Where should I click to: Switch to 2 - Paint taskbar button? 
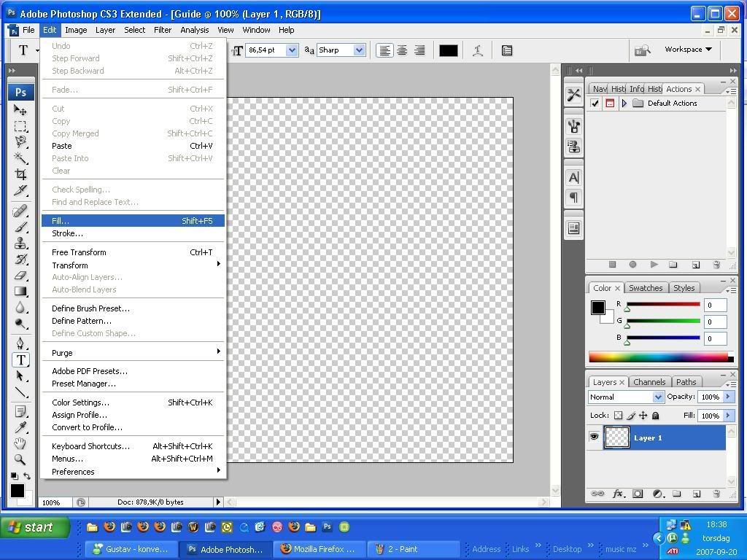(414, 549)
